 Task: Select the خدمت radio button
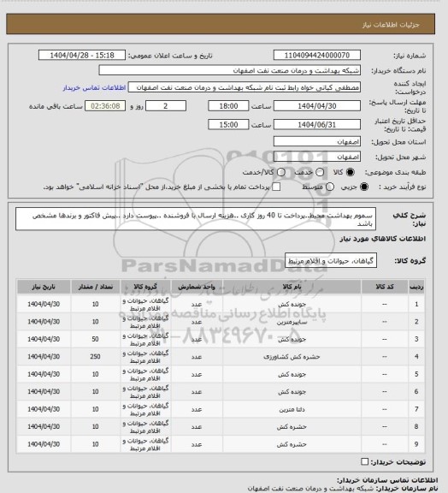pos(320,172)
